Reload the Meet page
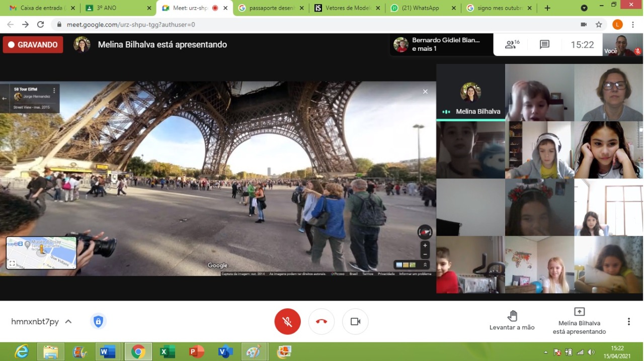This screenshot has height=361, width=644. click(41, 24)
